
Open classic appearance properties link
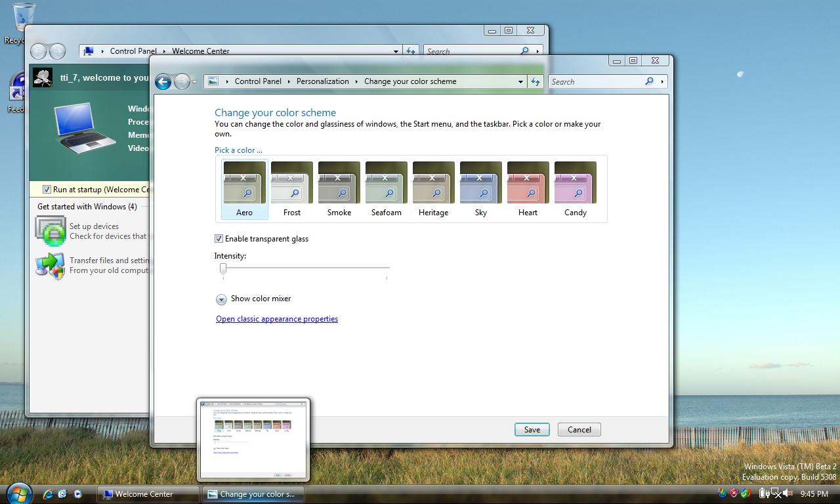click(277, 319)
